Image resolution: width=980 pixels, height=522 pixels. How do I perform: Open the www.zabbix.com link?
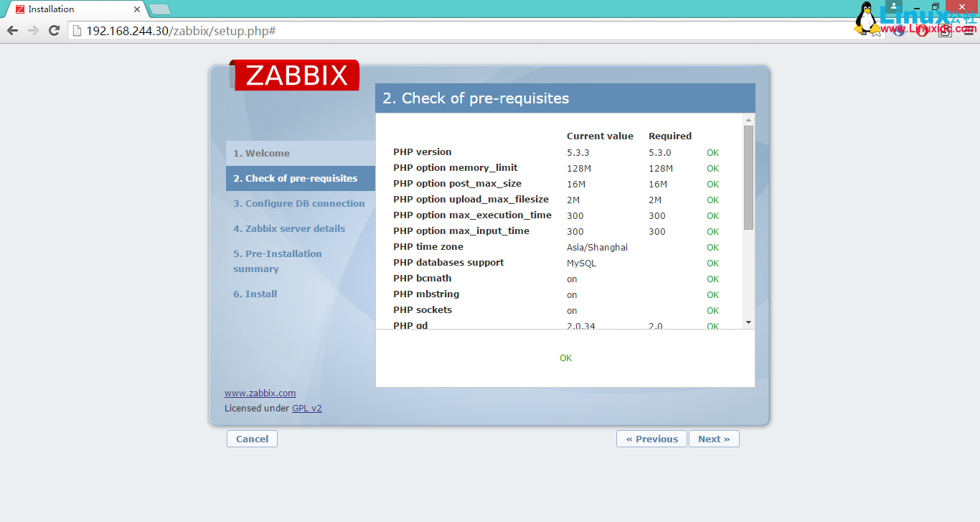click(x=260, y=393)
